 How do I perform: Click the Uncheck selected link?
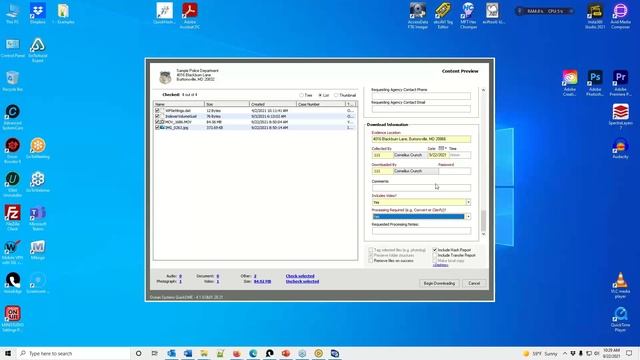[302, 281]
